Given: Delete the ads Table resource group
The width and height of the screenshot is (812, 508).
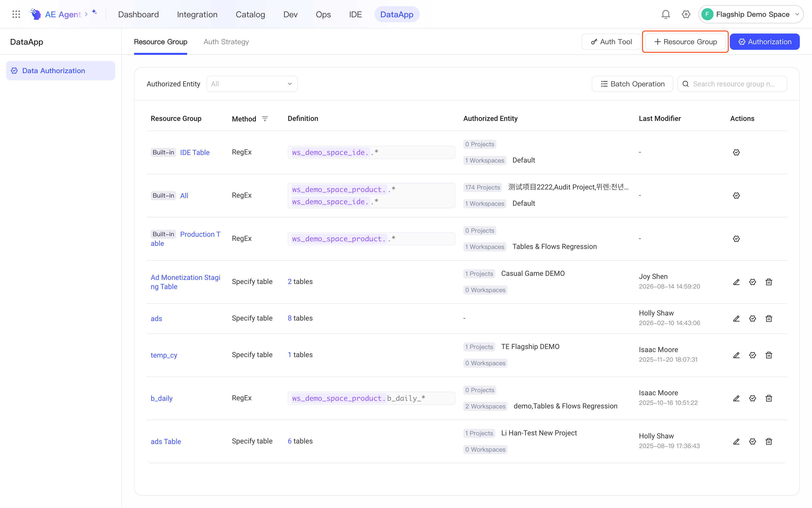Looking at the screenshot, I should tap(769, 441).
